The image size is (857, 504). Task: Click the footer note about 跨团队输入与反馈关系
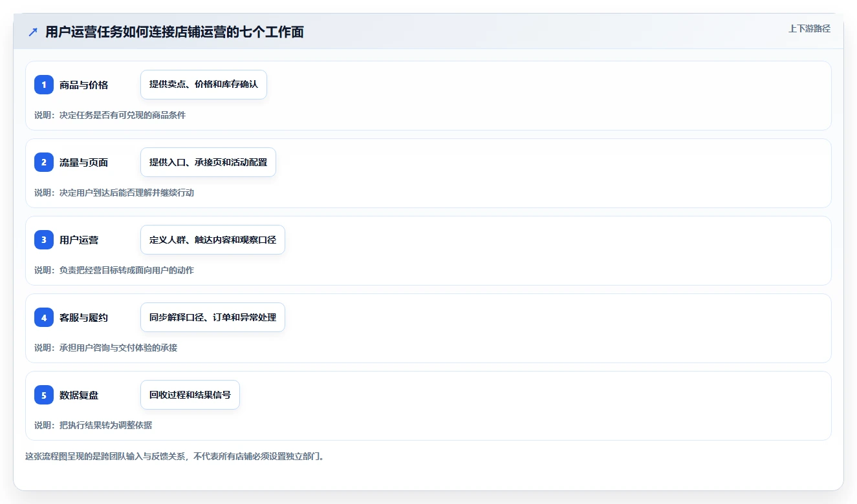[175, 456]
